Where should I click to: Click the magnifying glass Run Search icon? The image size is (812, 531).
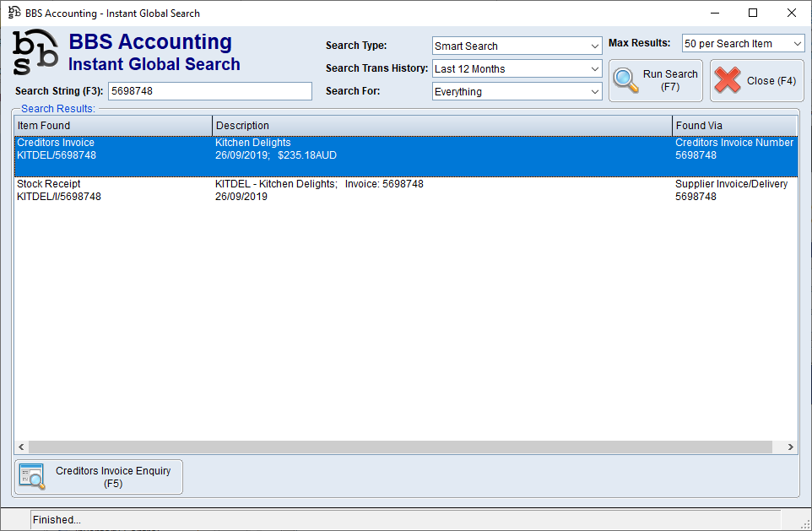coord(625,80)
